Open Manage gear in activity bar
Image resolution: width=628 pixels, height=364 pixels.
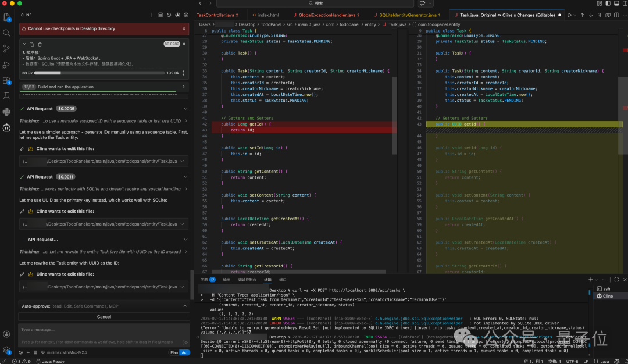6,349
